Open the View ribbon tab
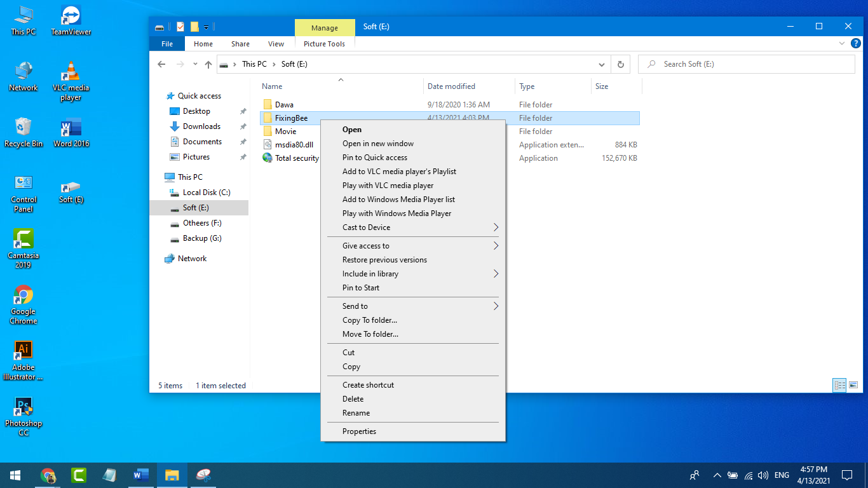Screen dimensions: 868x488 [276, 44]
